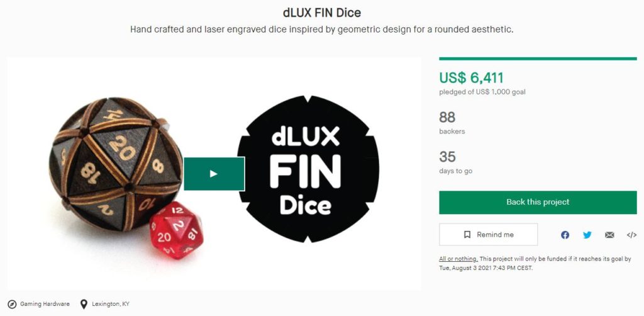Open the Lexington, KY location link

[x=111, y=304]
